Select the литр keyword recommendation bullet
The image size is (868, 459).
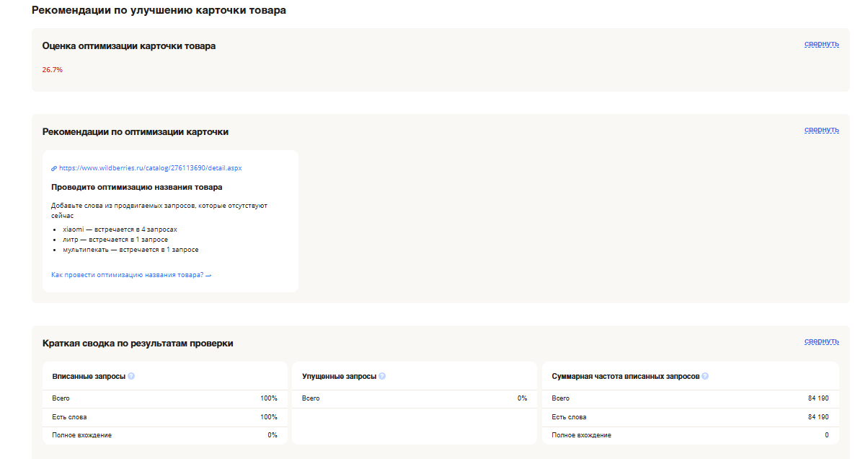click(x=115, y=240)
